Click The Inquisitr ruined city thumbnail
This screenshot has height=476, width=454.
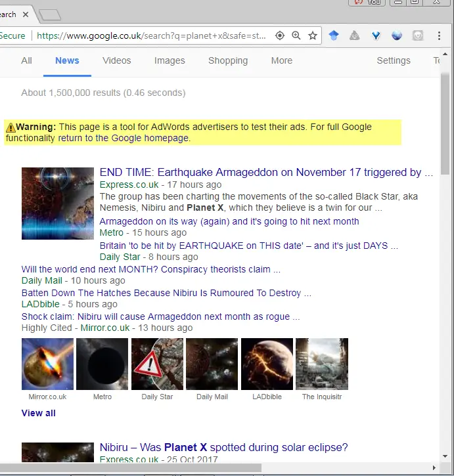coord(322,364)
